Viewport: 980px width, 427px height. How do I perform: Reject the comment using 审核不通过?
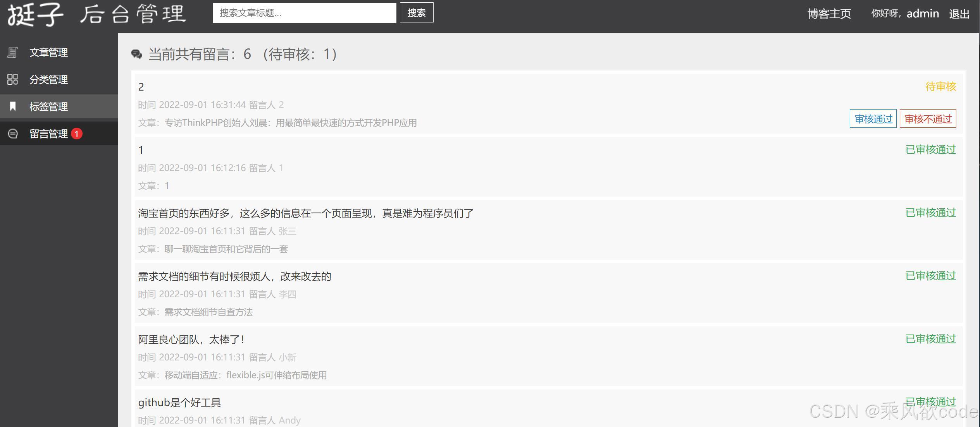928,118
